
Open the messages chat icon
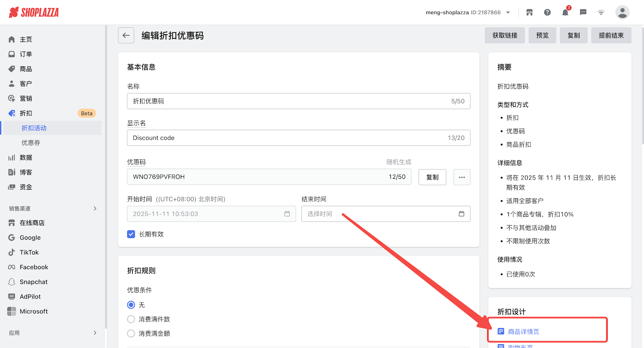[583, 12]
